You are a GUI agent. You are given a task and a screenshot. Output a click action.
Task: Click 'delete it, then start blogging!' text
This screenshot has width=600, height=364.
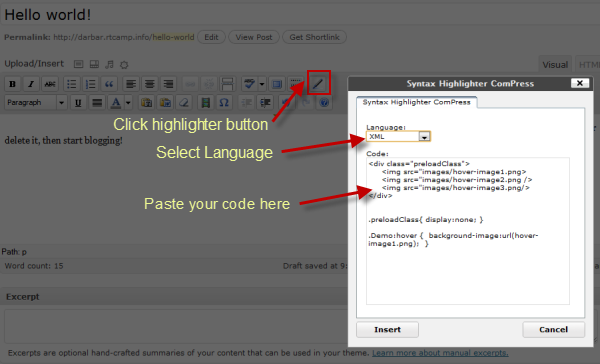pos(64,140)
